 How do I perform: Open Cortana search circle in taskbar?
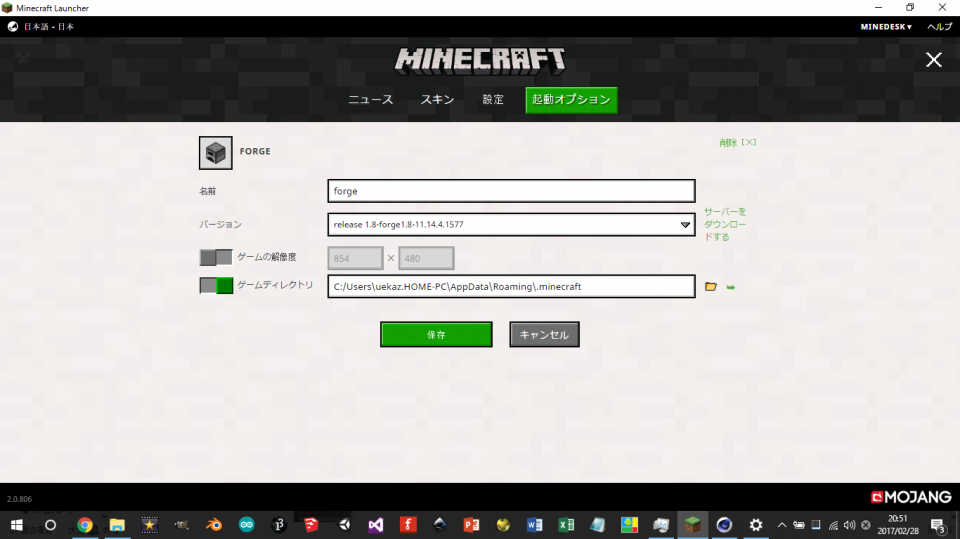[x=50, y=525]
